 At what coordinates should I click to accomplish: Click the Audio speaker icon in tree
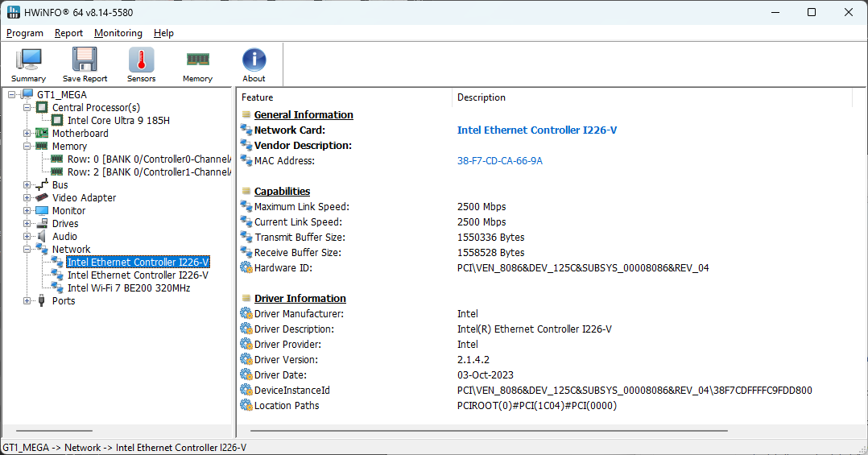click(42, 236)
